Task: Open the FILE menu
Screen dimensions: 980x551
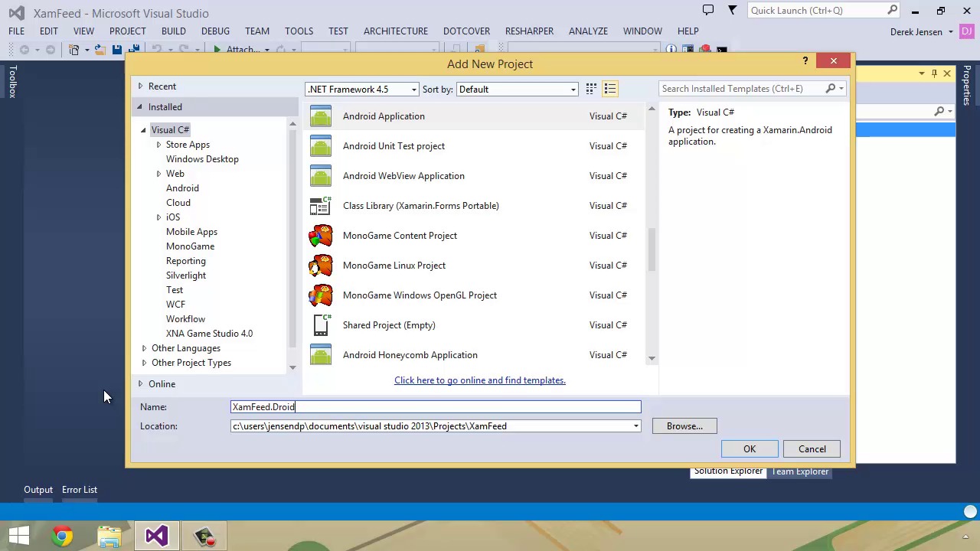Action: coord(16,31)
